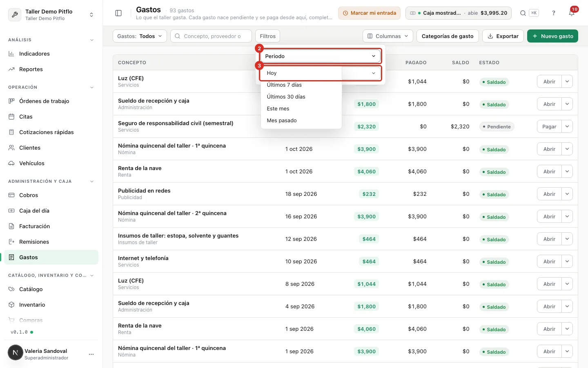This screenshot has width=588, height=368.
Task: Click the Nuevo gasto button
Action: pyautogui.click(x=552, y=36)
